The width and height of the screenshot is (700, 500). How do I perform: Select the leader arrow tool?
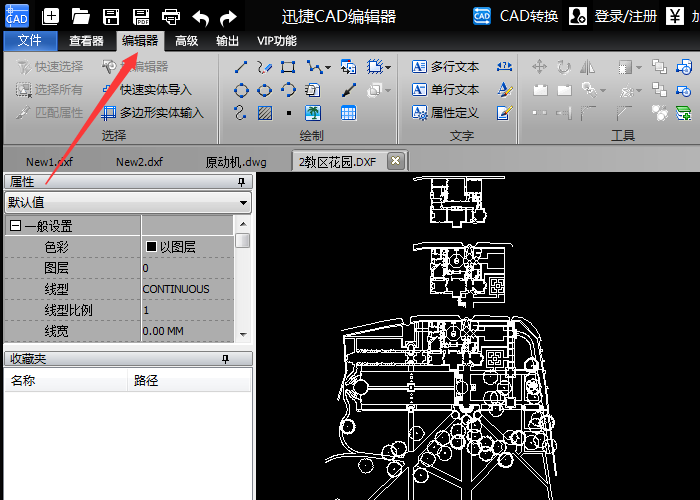click(349, 90)
